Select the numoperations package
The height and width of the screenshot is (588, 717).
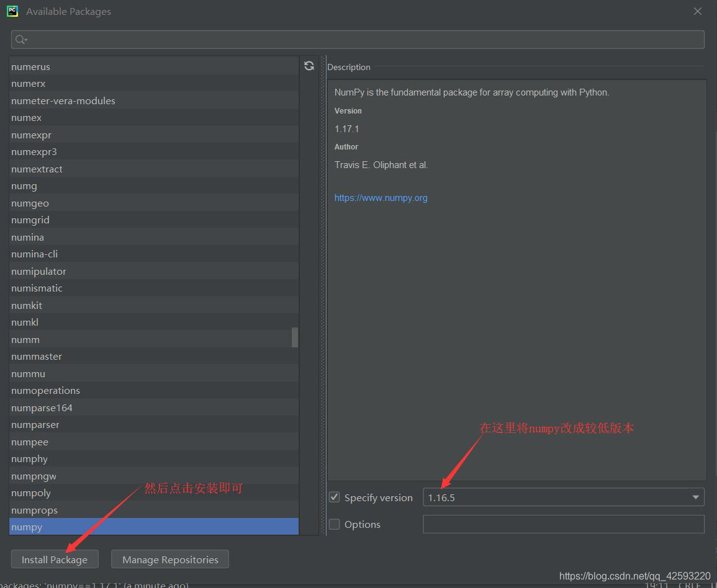[154, 391]
